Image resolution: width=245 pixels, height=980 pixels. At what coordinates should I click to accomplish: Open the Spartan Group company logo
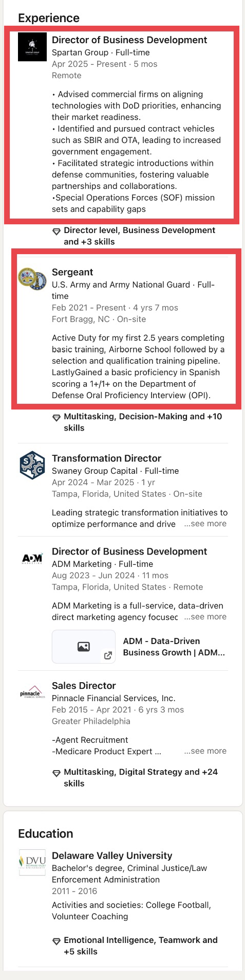coord(32,47)
